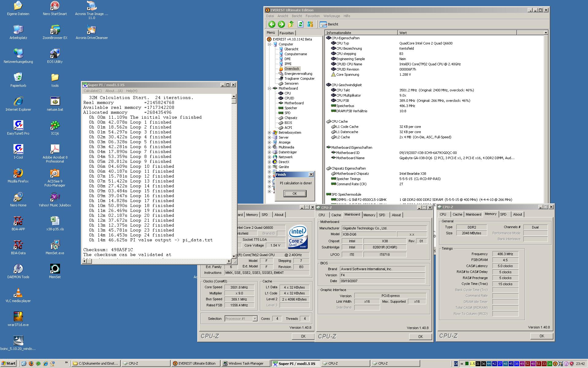Switch to Cache tab in Mainboard CPU-Z window

point(336,215)
